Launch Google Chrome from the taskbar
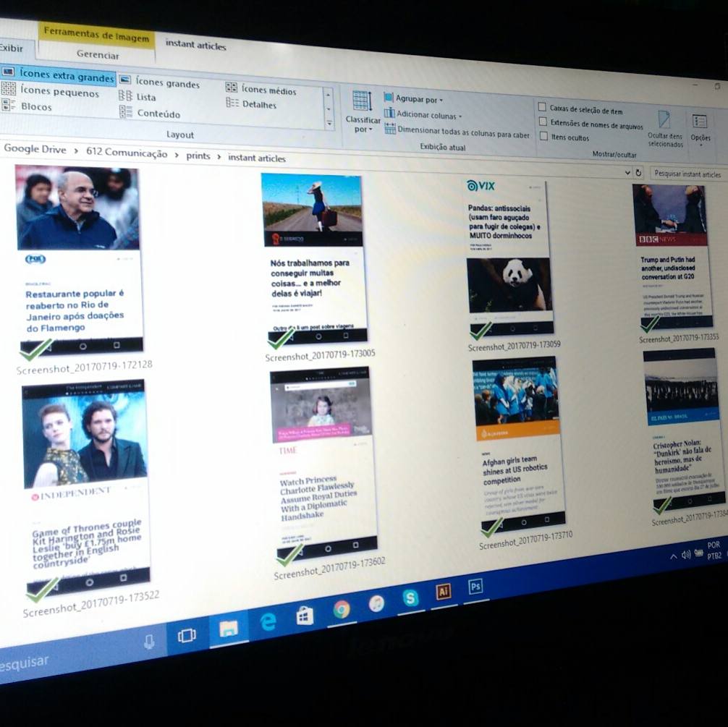Screen dimensions: 728x727 pyautogui.click(x=342, y=610)
